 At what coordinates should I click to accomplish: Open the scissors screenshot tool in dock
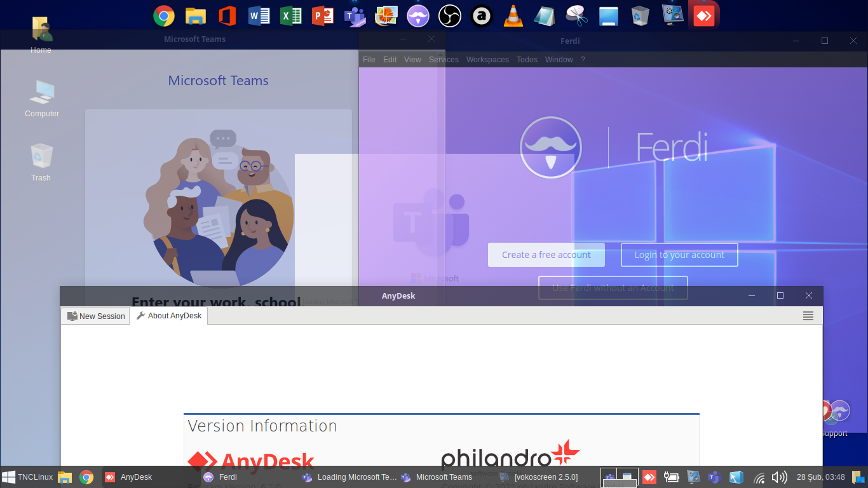click(x=577, y=15)
